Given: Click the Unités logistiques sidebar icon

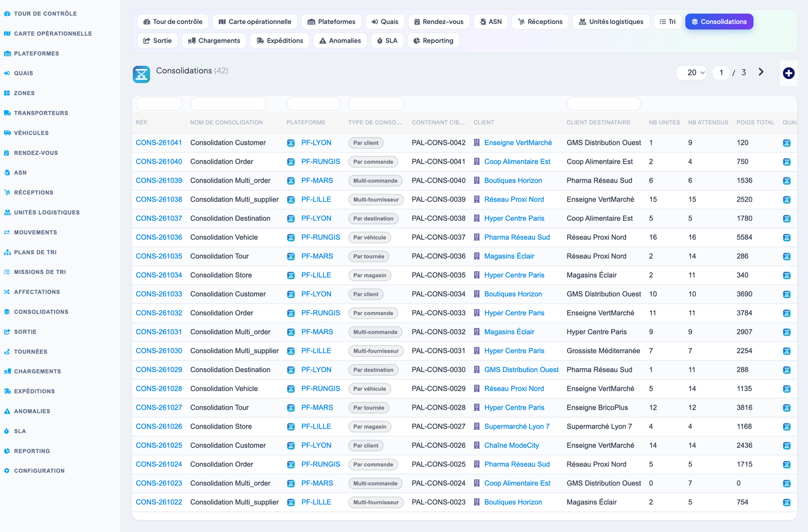Looking at the screenshot, I should click(x=7, y=212).
